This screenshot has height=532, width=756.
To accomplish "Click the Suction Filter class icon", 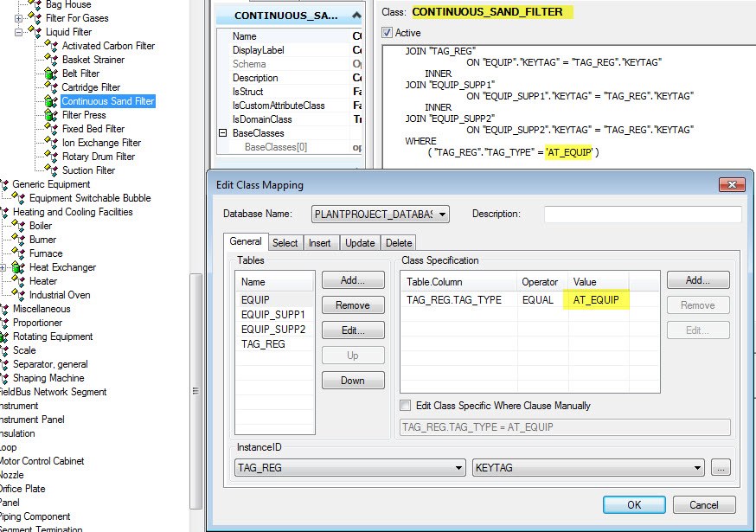I will pos(51,170).
